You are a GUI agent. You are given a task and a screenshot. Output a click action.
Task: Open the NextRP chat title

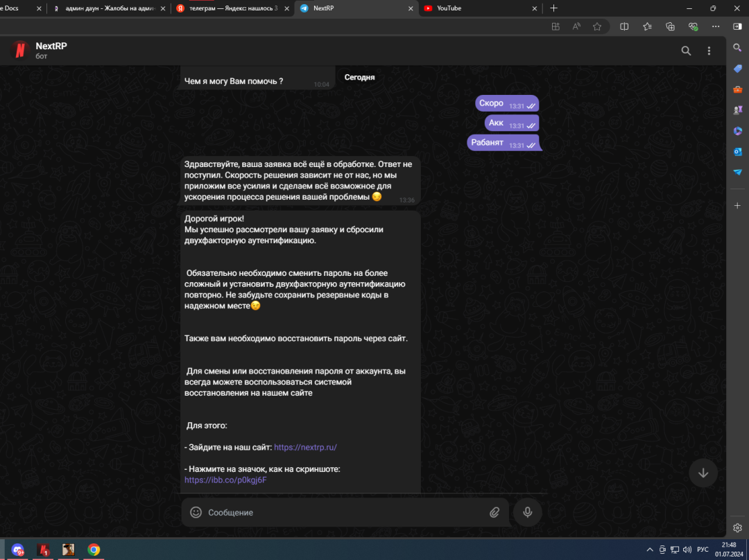coord(51,46)
